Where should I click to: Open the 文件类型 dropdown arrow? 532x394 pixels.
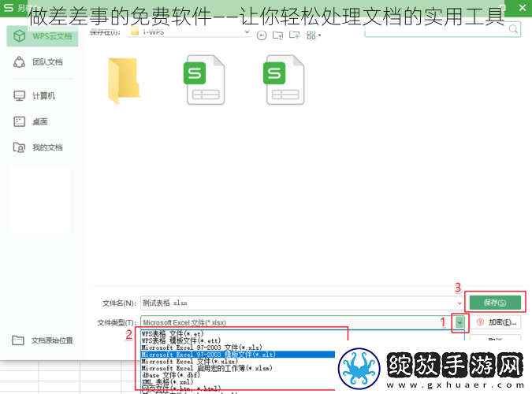[459, 322]
